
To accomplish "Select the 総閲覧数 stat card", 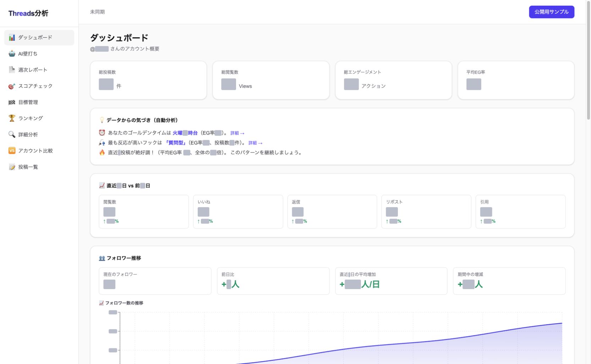I will pos(271,80).
